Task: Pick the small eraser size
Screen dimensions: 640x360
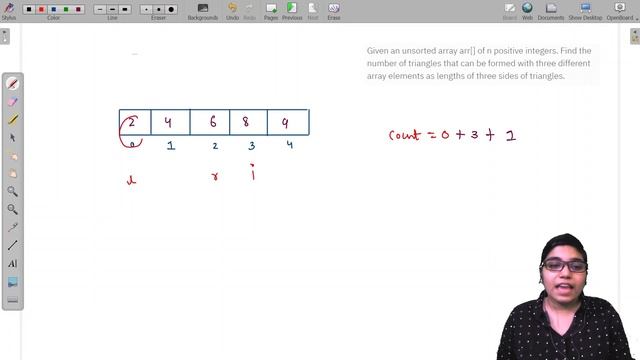Action: (146, 9)
